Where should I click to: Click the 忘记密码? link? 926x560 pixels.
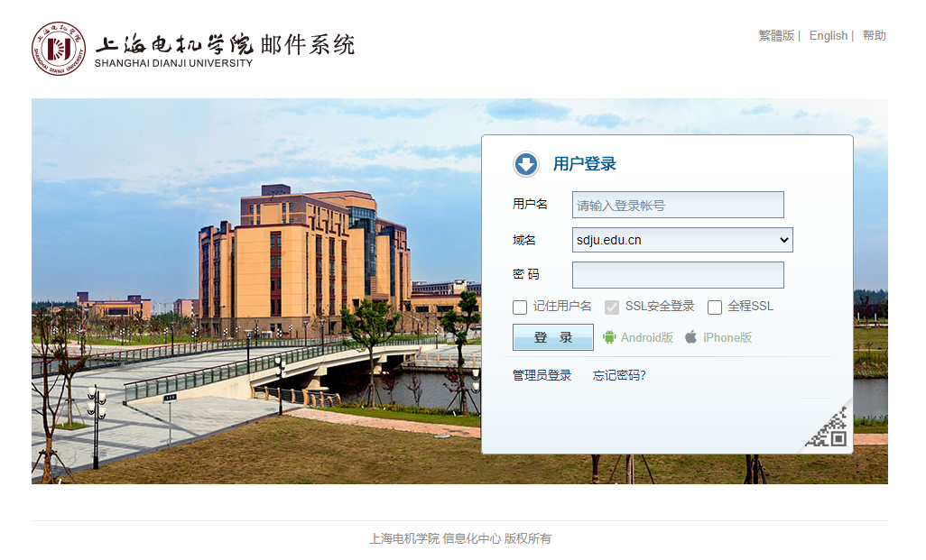click(619, 375)
